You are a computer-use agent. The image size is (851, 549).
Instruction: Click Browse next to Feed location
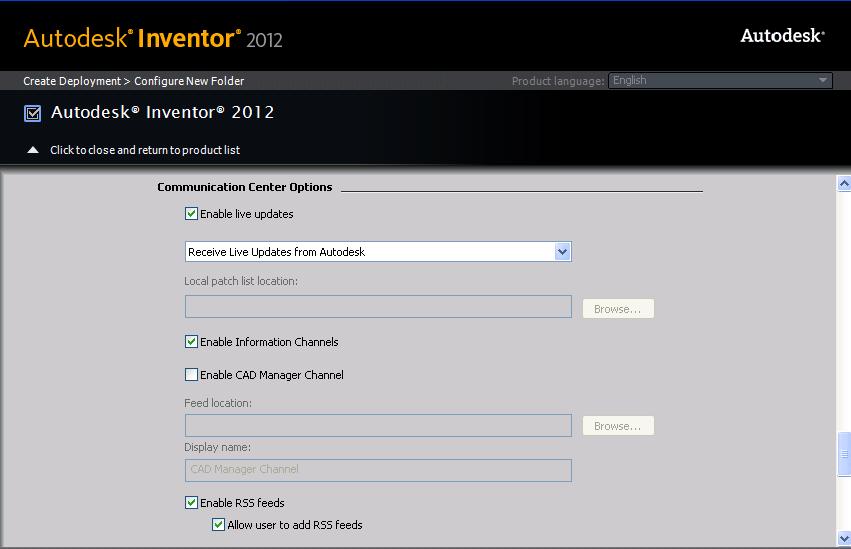pyautogui.click(x=618, y=426)
